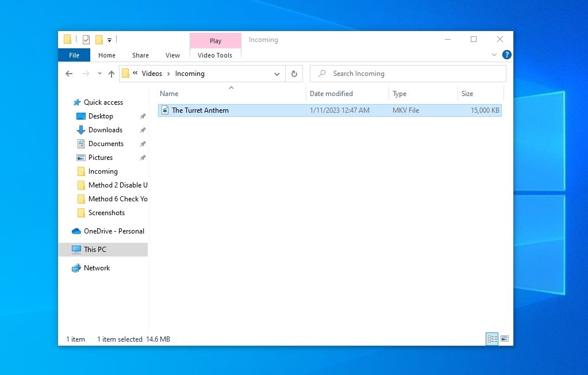Expand the ribbon display options chevron

[x=494, y=55]
